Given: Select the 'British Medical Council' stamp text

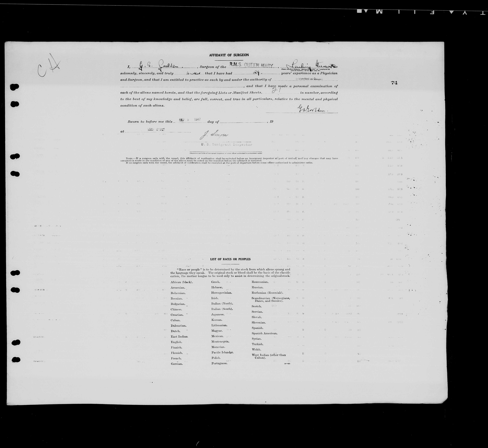Looking at the screenshot, I should 309,79.
